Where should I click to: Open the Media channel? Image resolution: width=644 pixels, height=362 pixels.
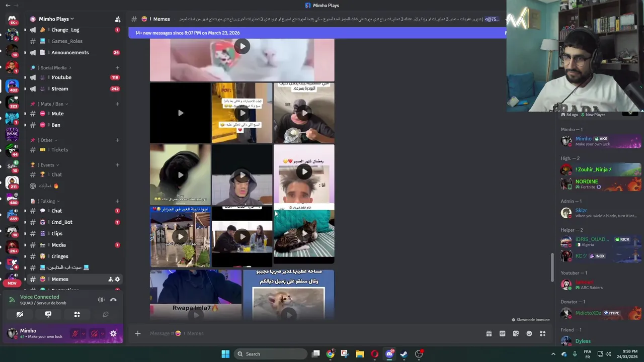[x=74, y=245]
